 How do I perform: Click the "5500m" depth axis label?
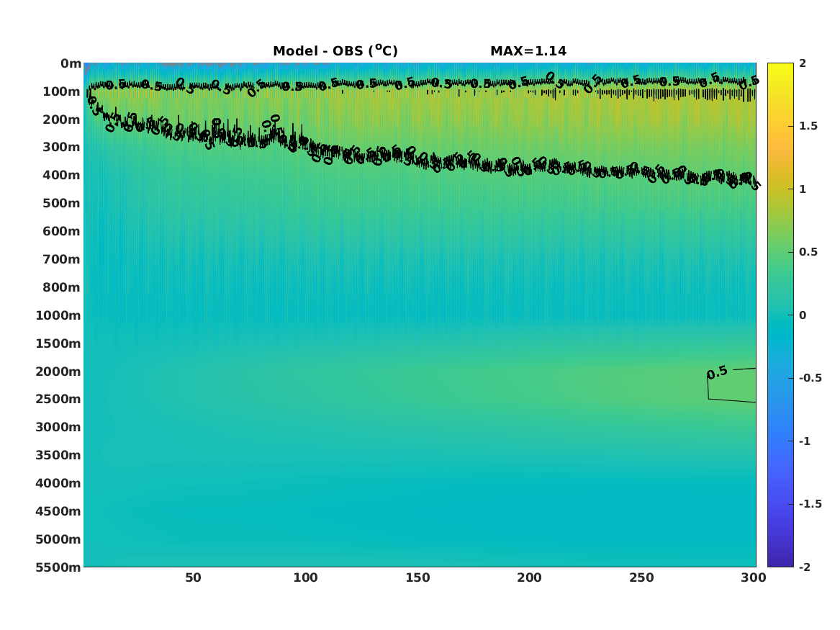point(58,567)
